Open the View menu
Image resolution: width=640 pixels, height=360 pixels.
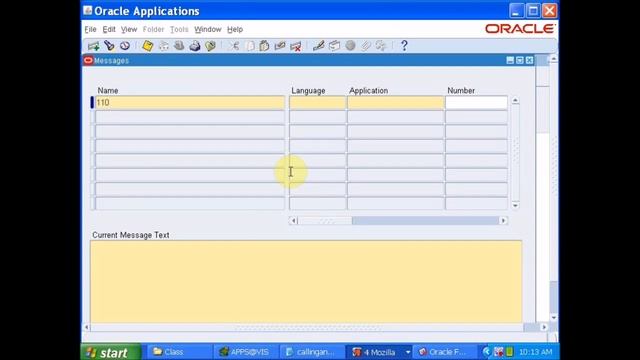point(129,29)
